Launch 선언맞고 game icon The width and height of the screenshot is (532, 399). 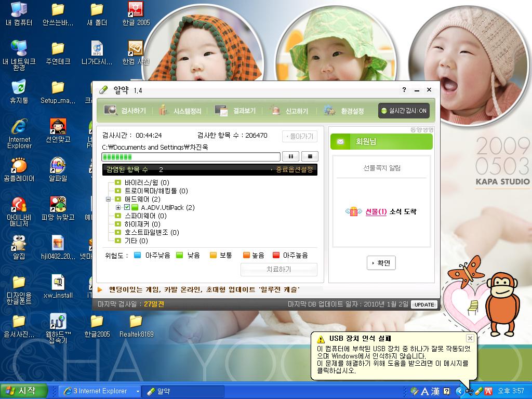(58, 130)
